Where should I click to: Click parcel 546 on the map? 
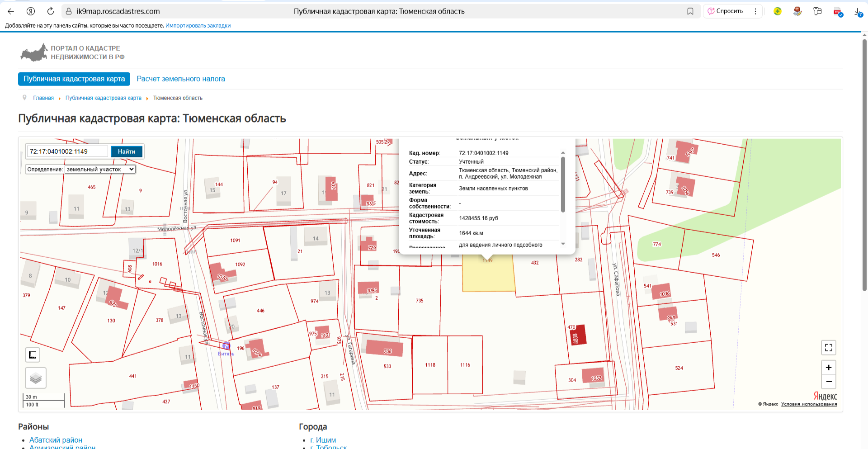point(716,255)
